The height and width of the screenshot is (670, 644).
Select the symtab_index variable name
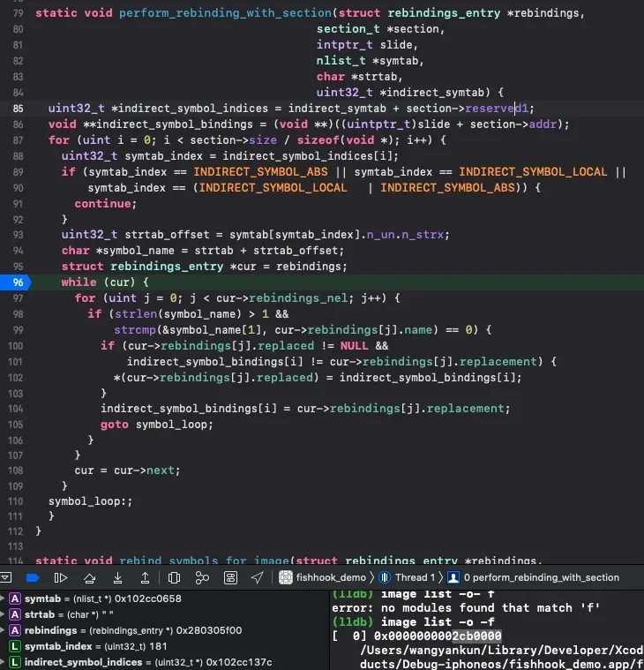click(58, 646)
